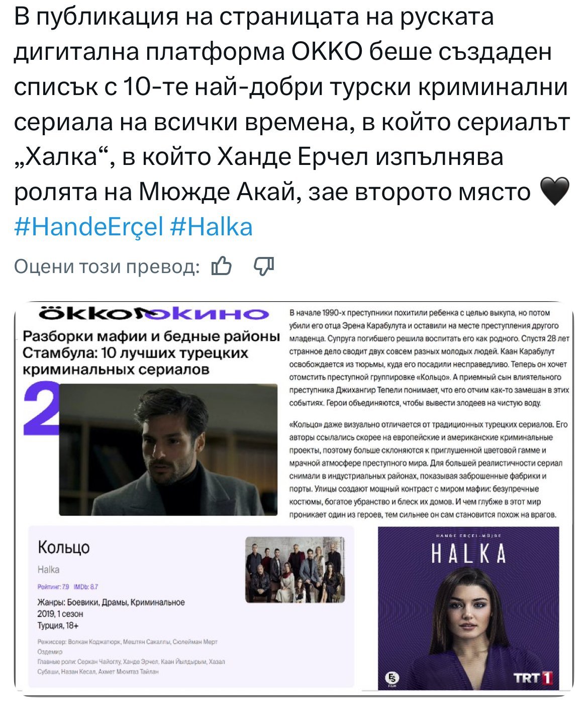Screen dimensions: 588x704
Task: Click the ES Film logo on poster
Action: [391, 679]
